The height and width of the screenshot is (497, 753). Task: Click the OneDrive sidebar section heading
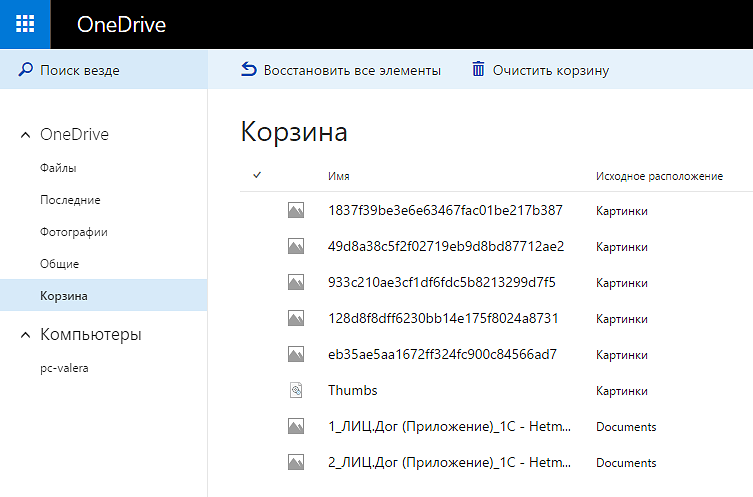coord(74,134)
